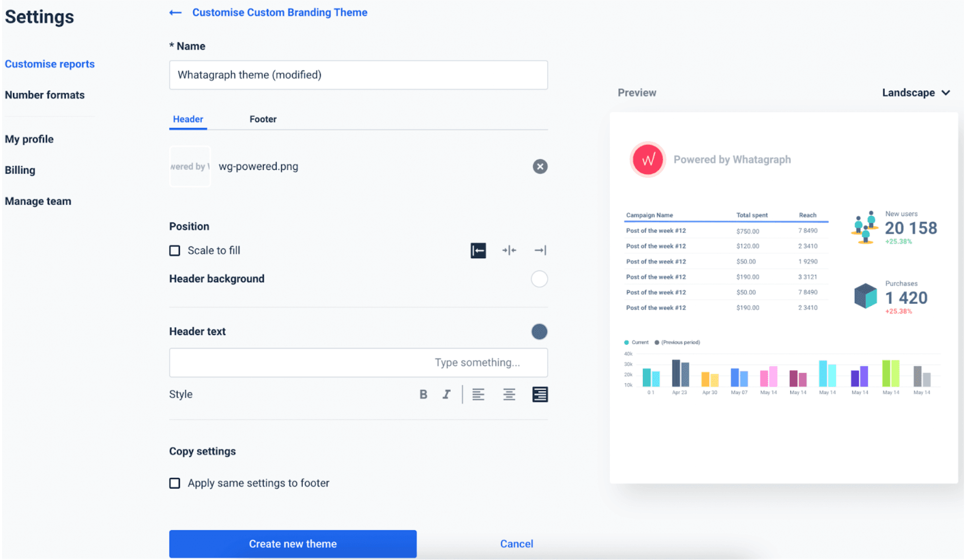
Task: Center-align the header text
Action: point(509,395)
